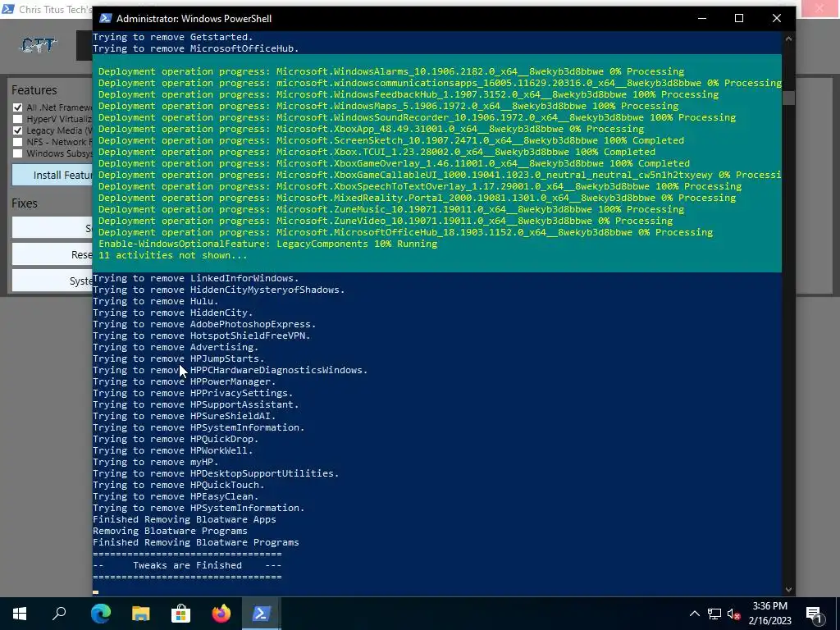This screenshot has width=840, height=630.
Task: Click the Microsoft.WindowsAlarms progress line
Action: point(391,72)
